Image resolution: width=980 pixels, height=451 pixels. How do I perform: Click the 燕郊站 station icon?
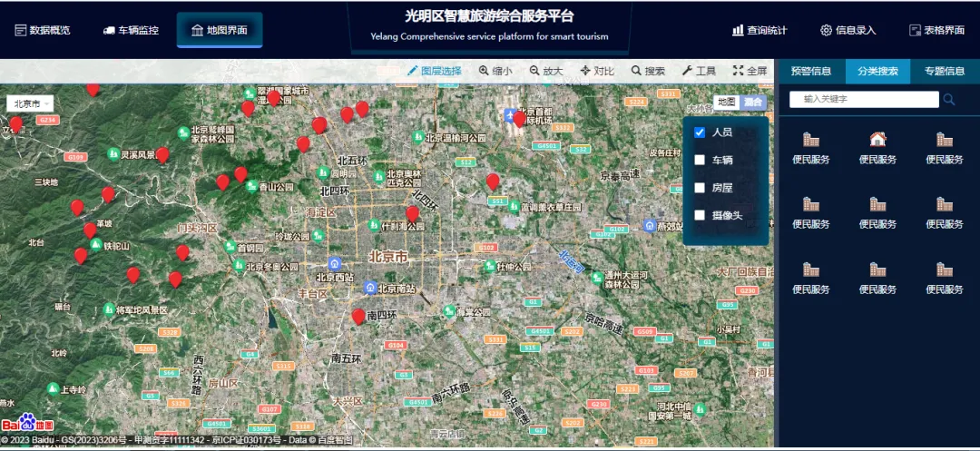[650, 225]
